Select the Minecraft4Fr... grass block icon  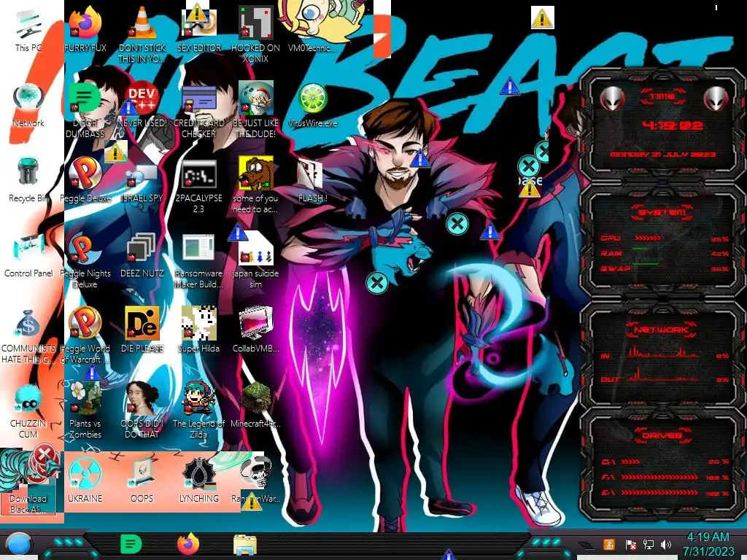pyautogui.click(x=256, y=405)
